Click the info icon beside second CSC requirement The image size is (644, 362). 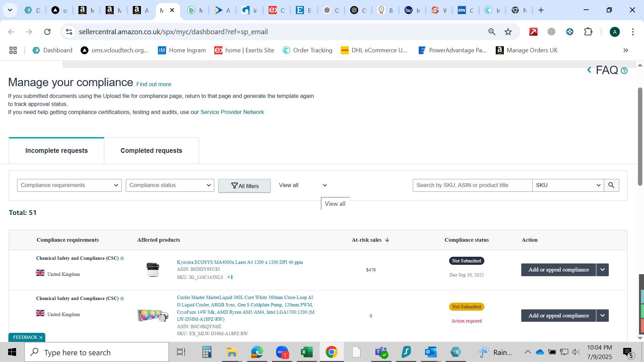pyautogui.click(x=122, y=299)
